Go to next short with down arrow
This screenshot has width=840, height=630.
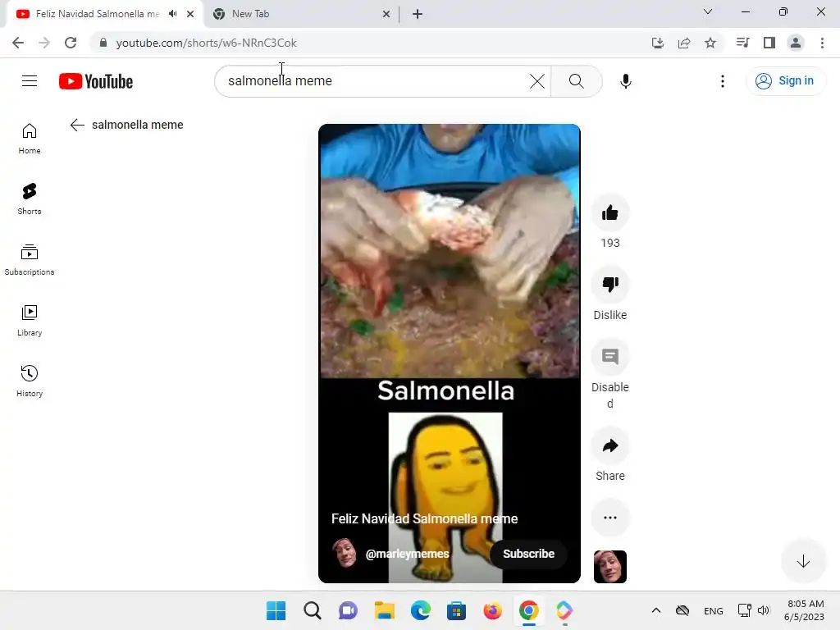[x=802, y=561]
